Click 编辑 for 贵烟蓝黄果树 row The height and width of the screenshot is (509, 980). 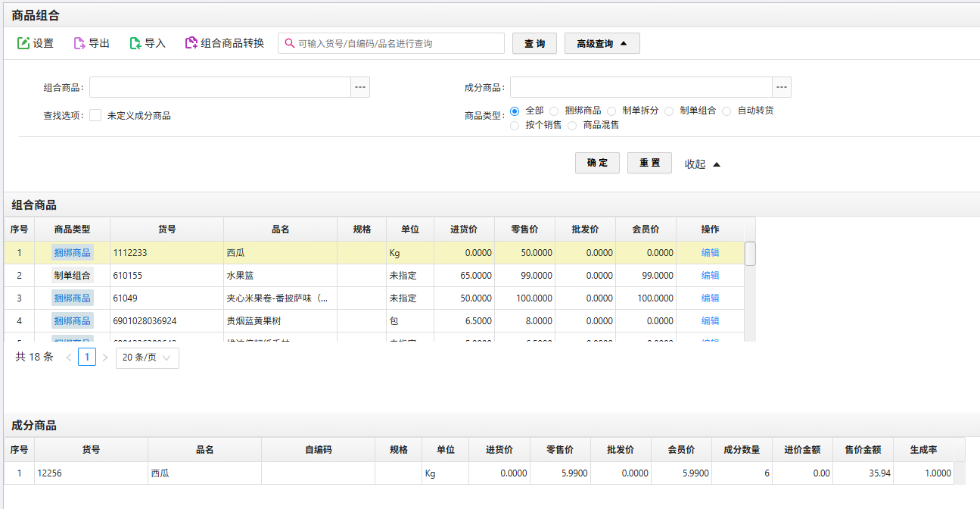tap(711, 321)
